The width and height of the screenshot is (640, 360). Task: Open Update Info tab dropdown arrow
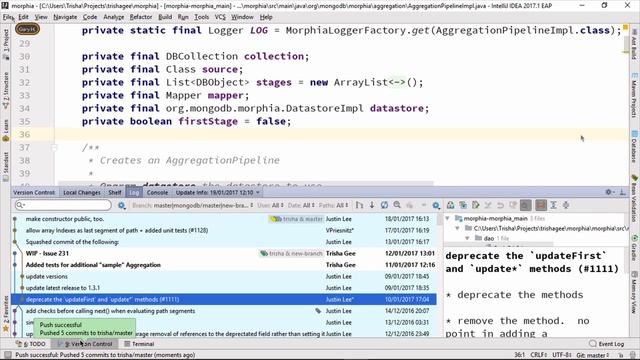[x=258, y=193]
